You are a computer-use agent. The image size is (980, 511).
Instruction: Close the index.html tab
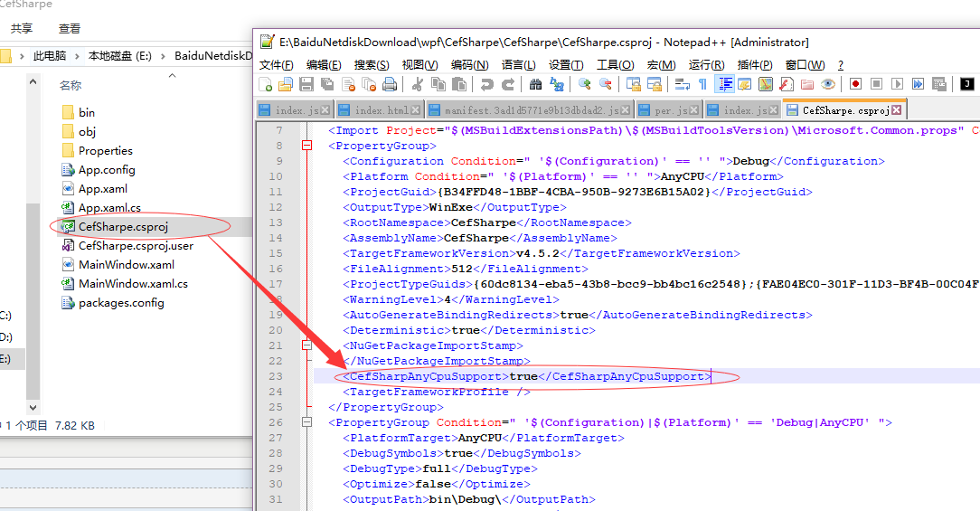point(415,110)
